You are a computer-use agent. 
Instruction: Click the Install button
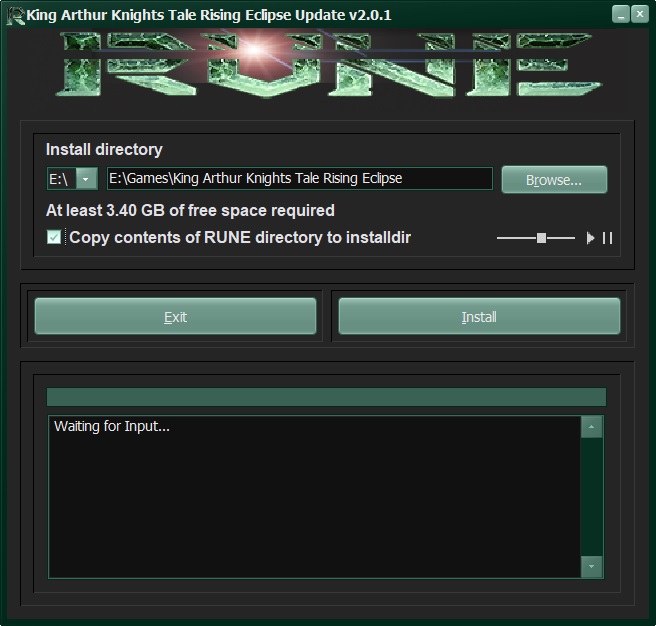coord(479,316)
